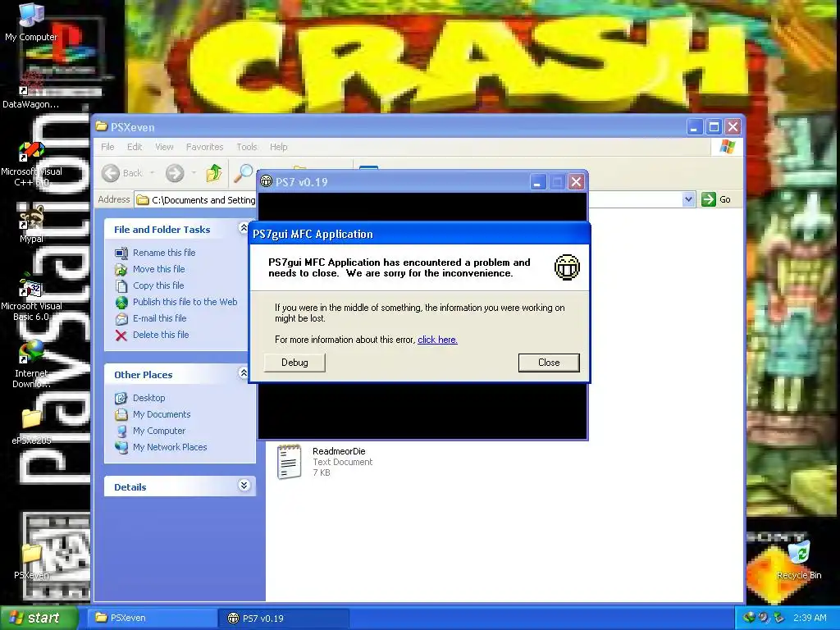The height and width of the screenshot is (630, 840).
Task: Click Move this file task
Action: (x=158, y=269)
